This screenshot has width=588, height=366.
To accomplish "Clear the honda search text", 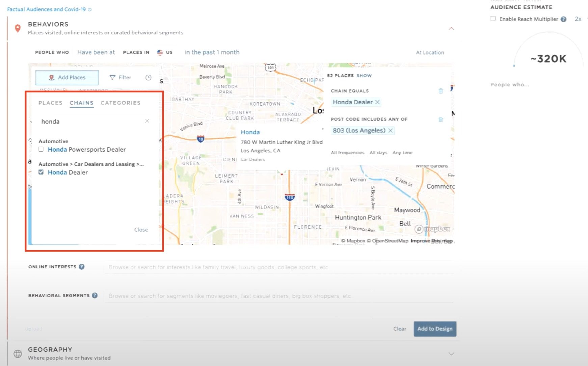I will coord(147,121).
